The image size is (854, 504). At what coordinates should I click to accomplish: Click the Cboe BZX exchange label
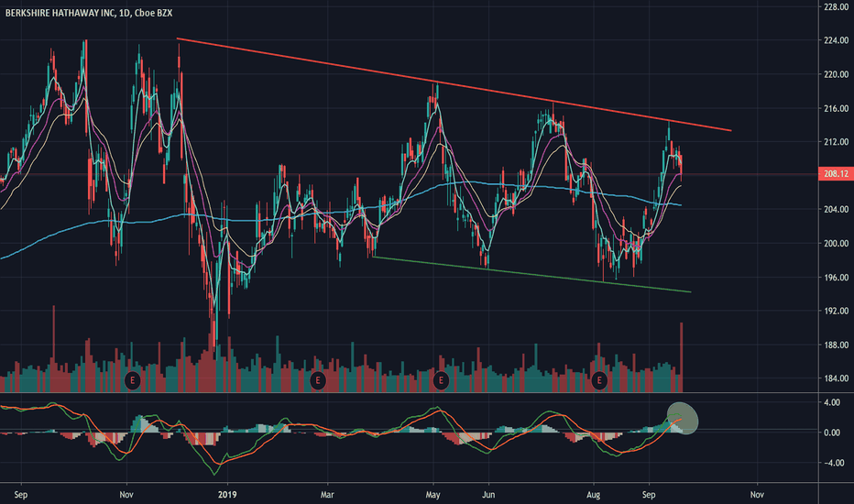(153, 13)
